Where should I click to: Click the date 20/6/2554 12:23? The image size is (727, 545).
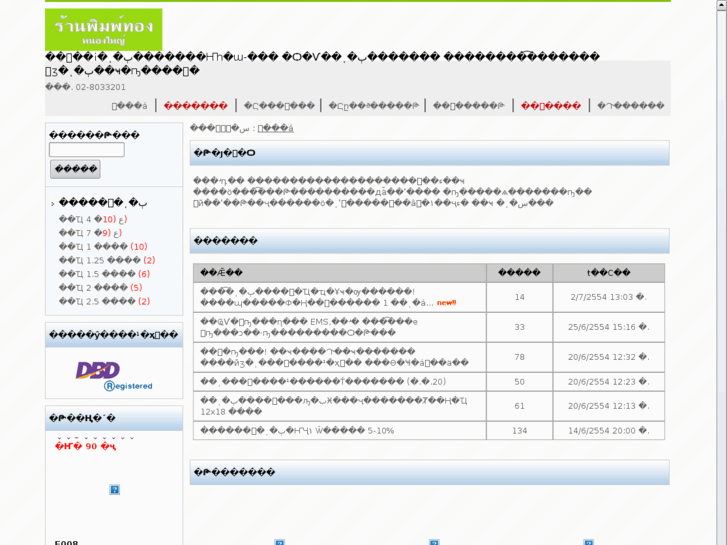[x=609, y=381]
